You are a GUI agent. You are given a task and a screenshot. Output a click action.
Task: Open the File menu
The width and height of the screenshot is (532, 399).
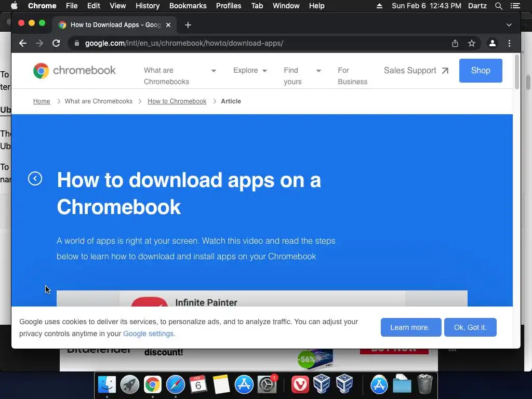72,6
